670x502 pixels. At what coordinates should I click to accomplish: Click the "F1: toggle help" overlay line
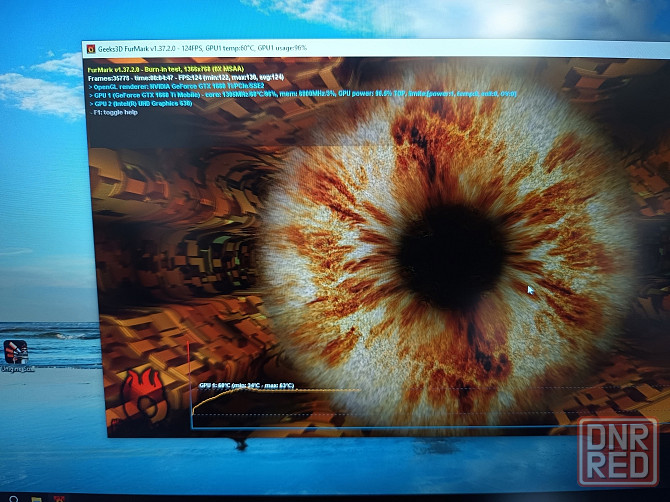115,112
